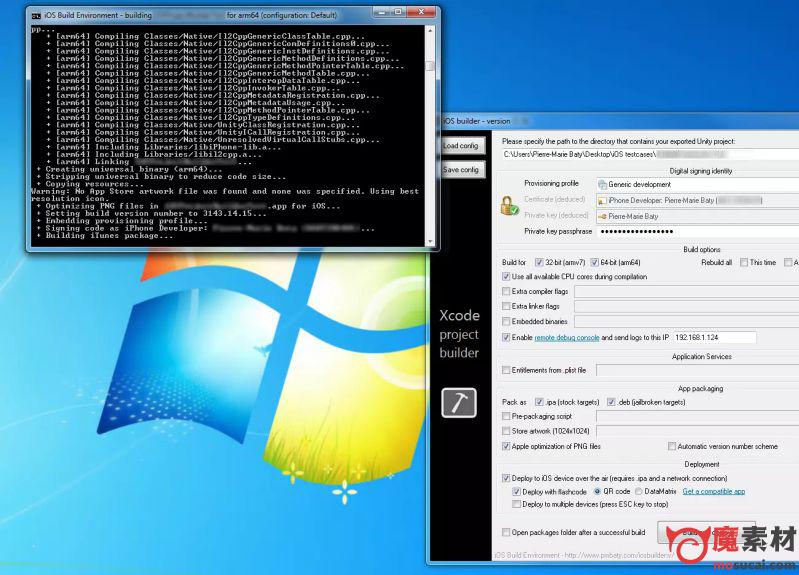Viewport: 799px width, 575px height.
Task: Enable Extra compiler flags checkbox
Action: pos(506,292)
